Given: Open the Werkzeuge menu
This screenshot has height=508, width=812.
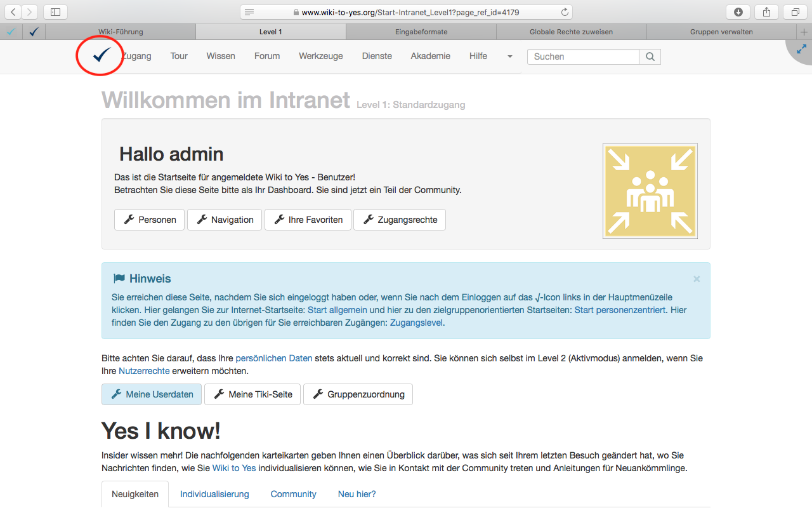Looking at the screenshot, I should tap(320, 56).
